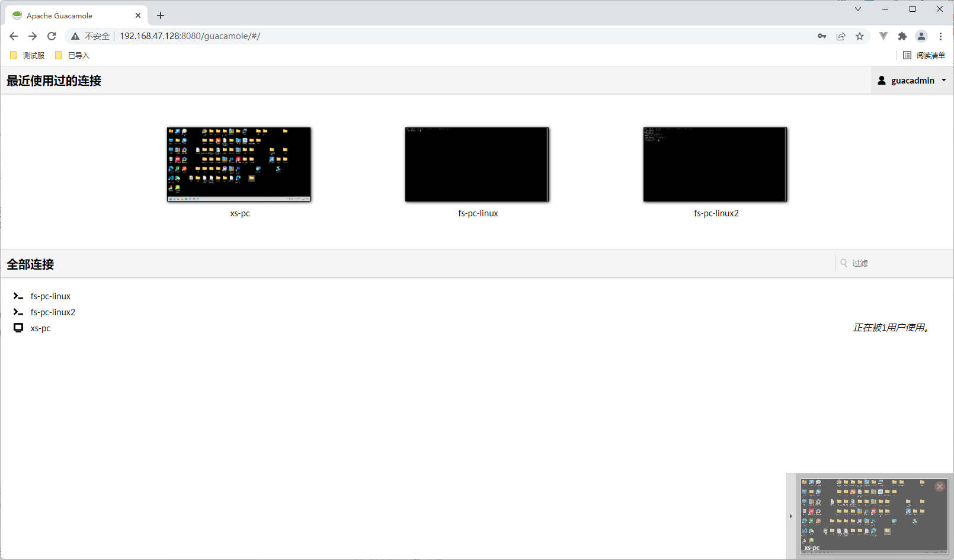Open the Chrome profile avatar
The image size is (954, 560).
(x=921, y=36)
